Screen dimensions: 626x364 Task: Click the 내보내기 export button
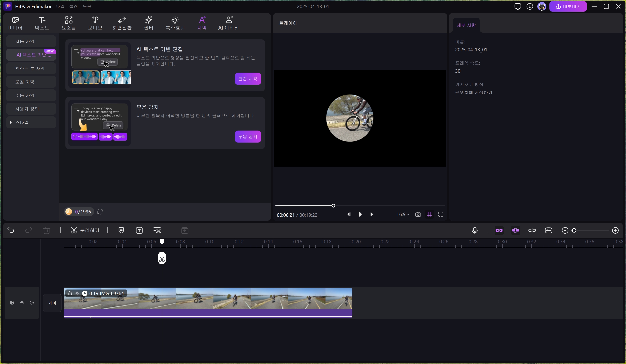coord(568,6)
